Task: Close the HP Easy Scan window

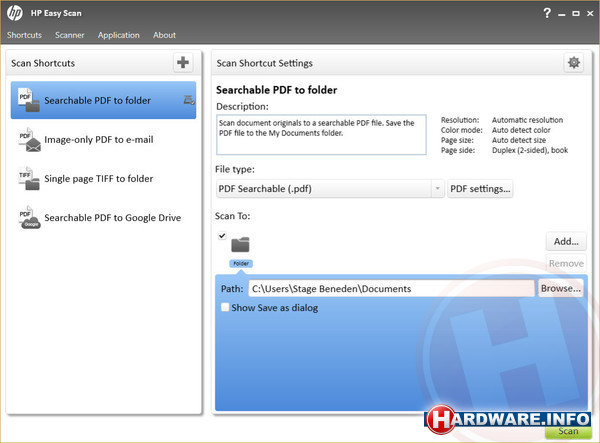Action: pyautogui.click(x=590, y=14)
